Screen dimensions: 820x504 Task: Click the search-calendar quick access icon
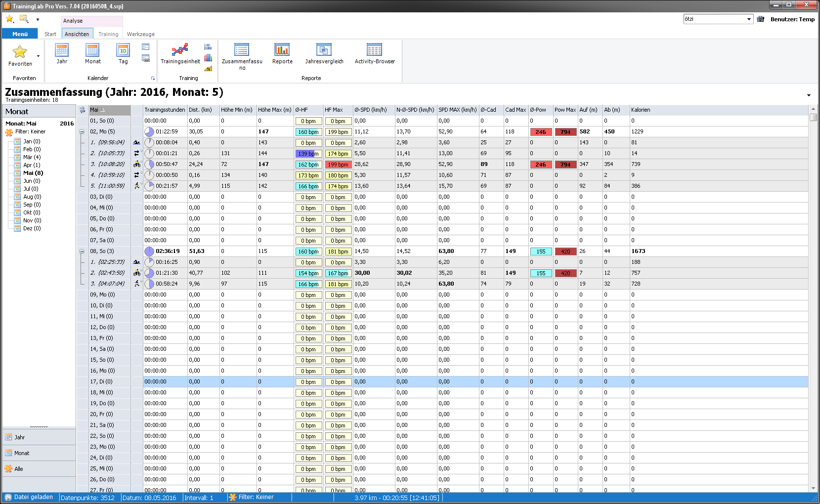pos(24,19)
